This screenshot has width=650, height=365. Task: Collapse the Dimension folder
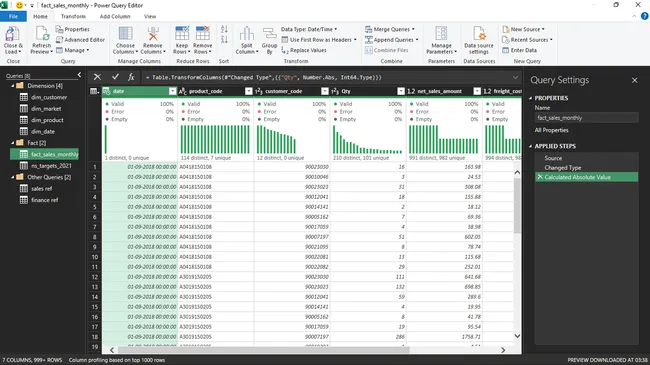[12, 86]
